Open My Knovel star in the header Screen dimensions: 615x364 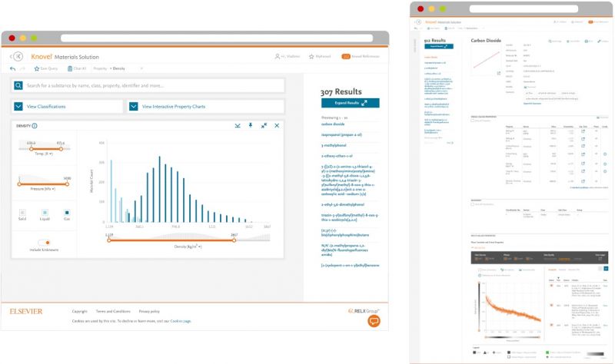click(311, 56)
